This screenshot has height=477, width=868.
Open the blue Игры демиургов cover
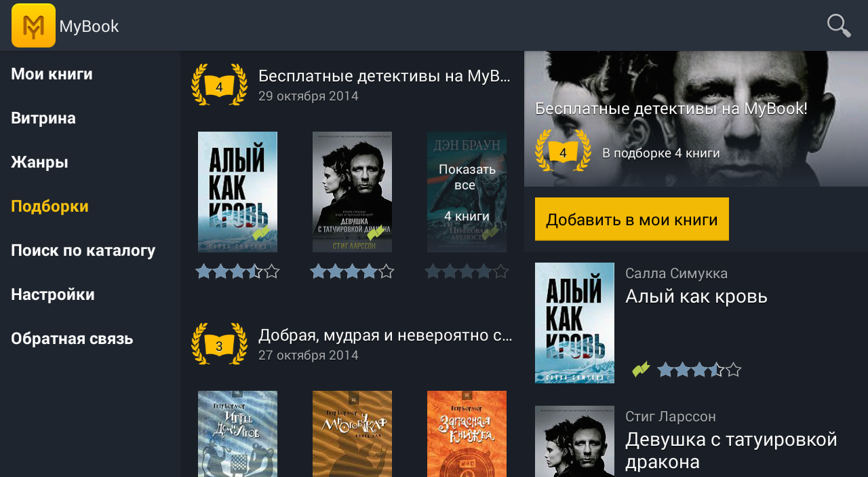[237, 434]
